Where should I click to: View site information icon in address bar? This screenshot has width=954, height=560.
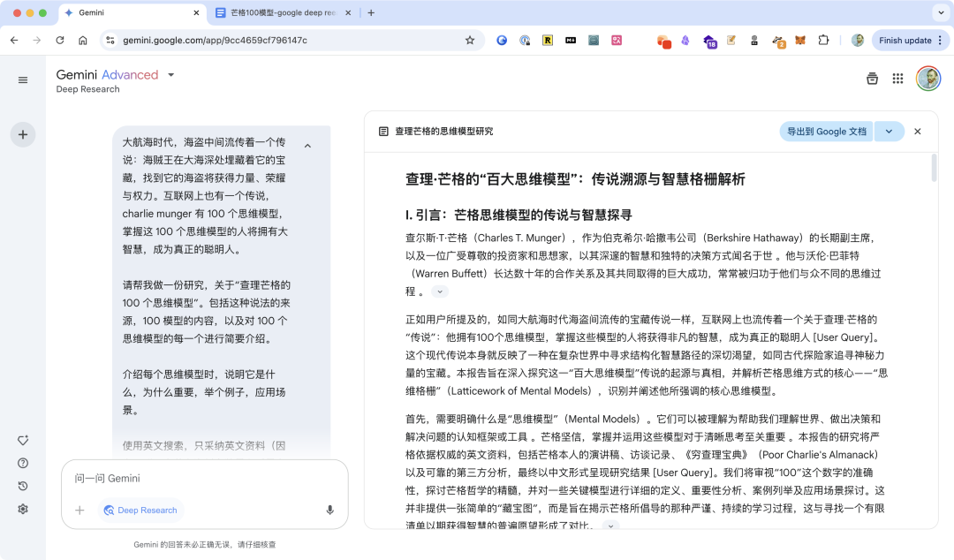(x=110, y=40)
